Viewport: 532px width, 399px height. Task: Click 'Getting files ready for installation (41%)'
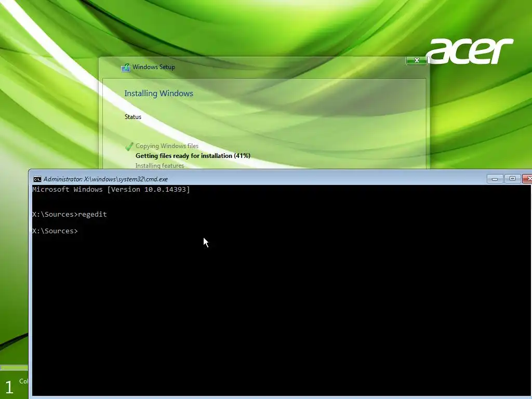(193, 156)
